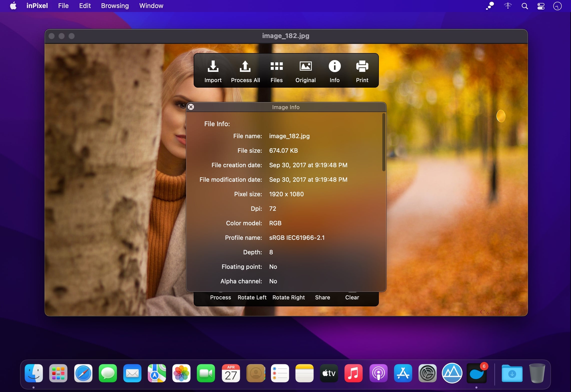Open the Trash in the Dock
The image size is (571, 392).
tap(537, 373)
